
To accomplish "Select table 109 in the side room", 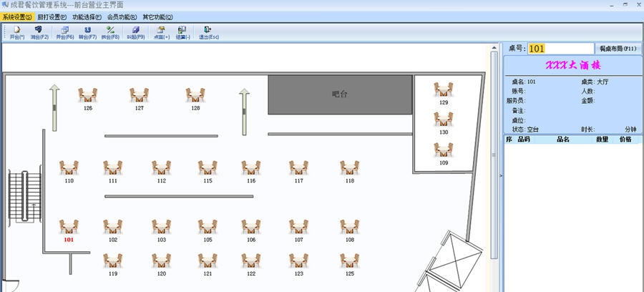I will [x=444, y=150].
